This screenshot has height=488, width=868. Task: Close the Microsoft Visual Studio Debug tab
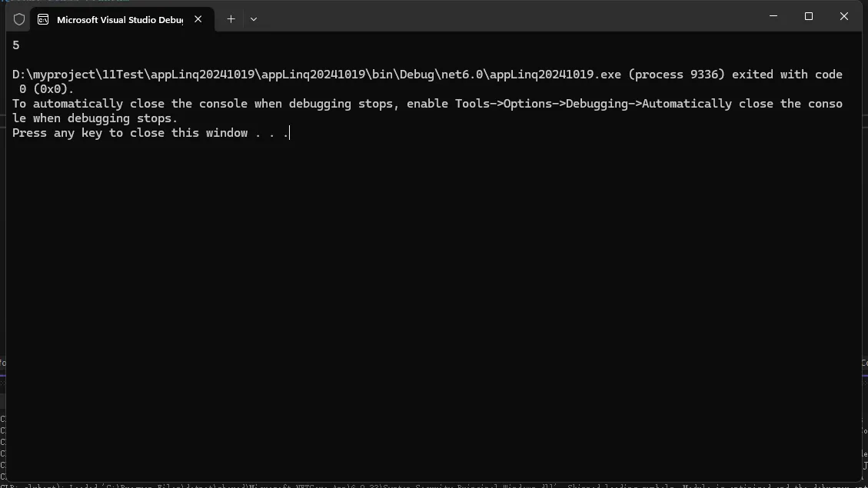click(198, 19)
